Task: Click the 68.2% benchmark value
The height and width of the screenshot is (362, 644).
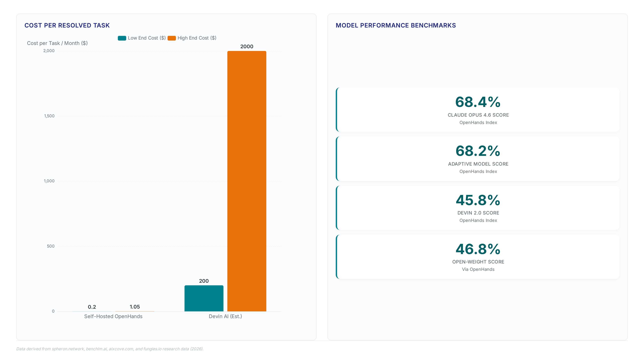Action: [x=478, y=151]
